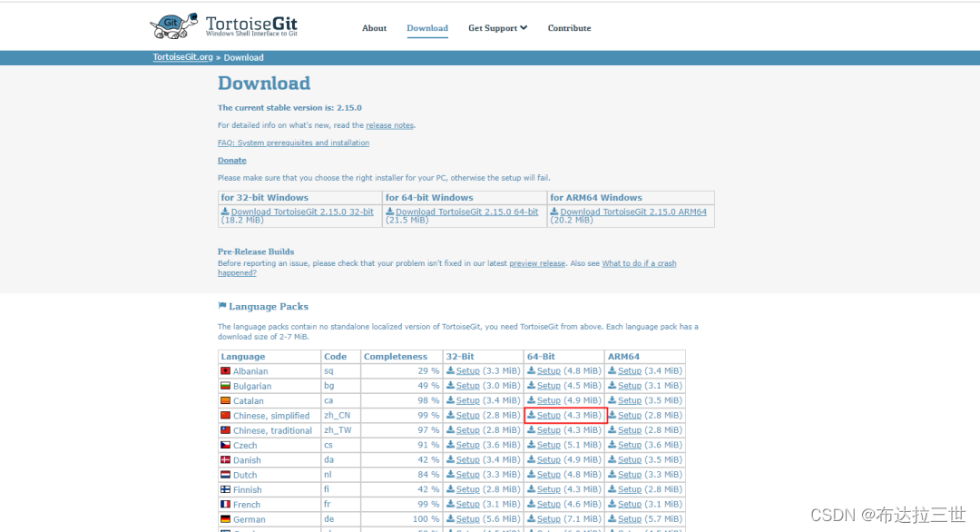Open the About menu item

click(x=374, y=28)
